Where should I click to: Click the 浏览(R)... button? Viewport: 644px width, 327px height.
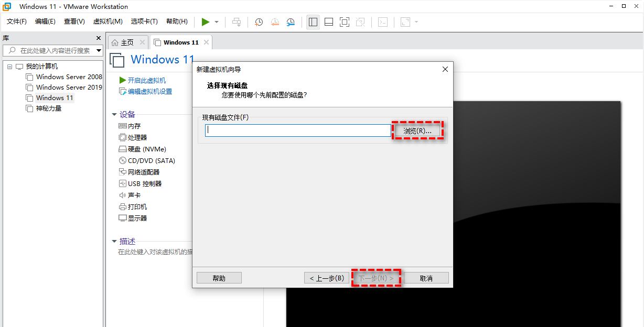417,129
